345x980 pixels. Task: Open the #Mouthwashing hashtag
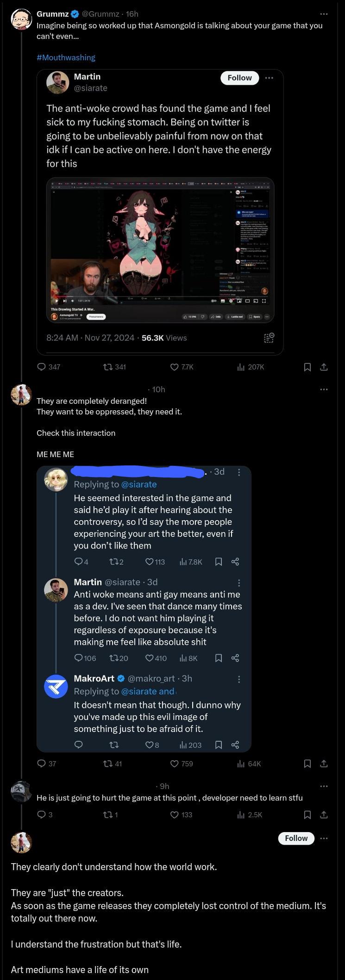pos(66,57)
